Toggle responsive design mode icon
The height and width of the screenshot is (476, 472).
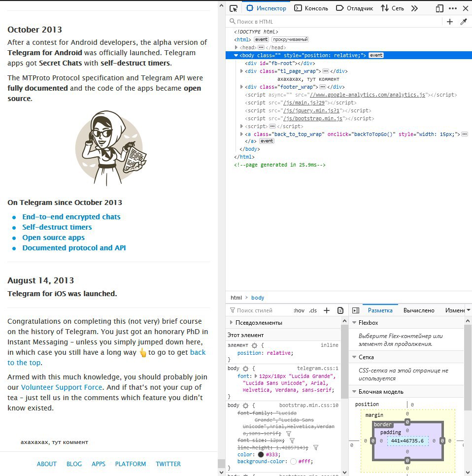coord(439,8)
